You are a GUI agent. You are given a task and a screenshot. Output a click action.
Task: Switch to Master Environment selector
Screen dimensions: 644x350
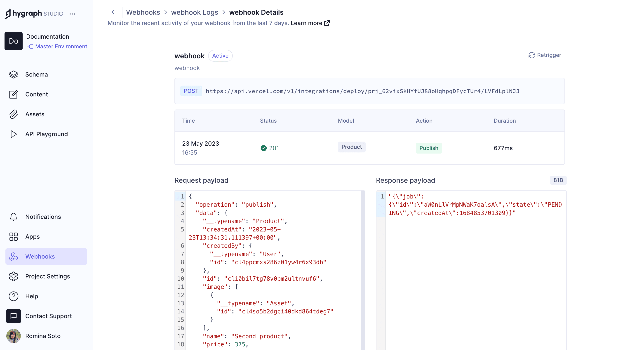(61, 47)
